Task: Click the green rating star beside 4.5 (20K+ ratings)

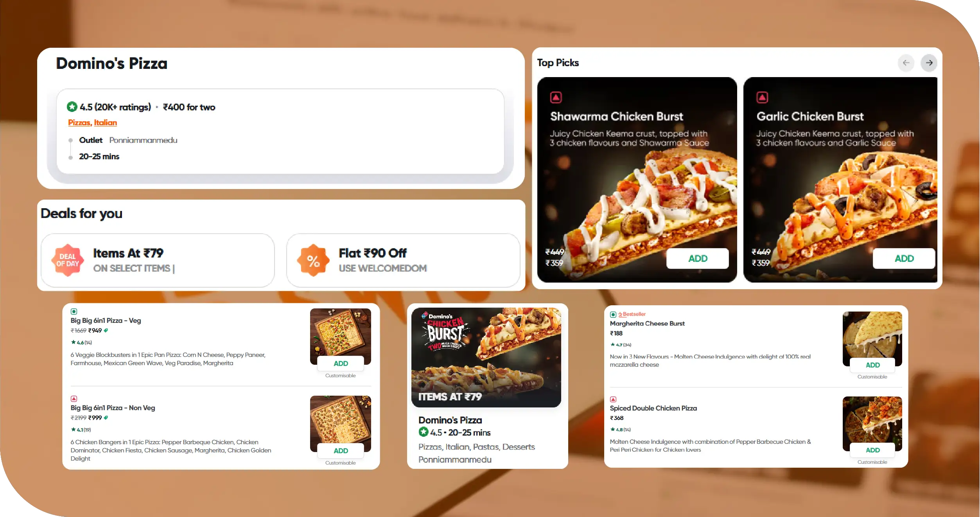Action: (x=72, y=106)
